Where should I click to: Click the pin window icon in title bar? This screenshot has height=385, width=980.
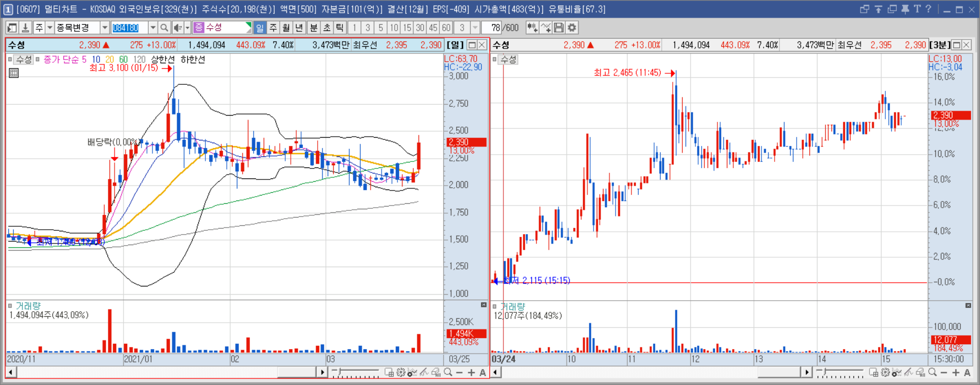pyautogui.click(x=905, y=9)
